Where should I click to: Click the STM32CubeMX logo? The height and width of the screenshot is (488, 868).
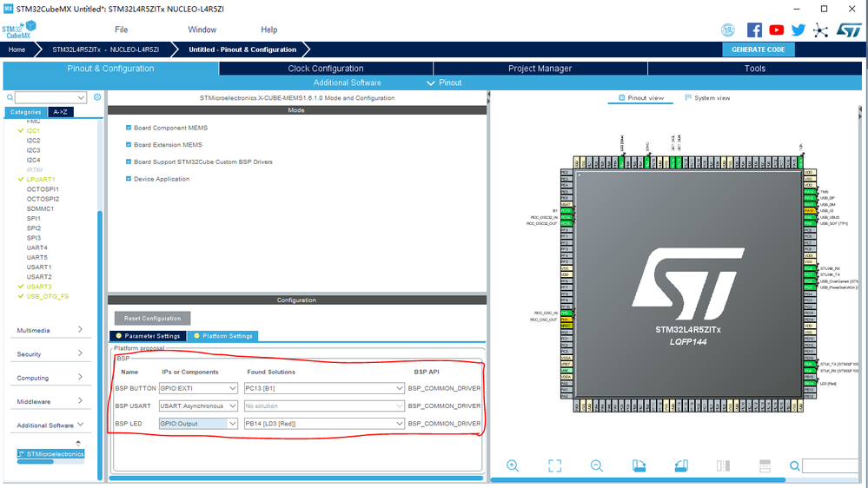click(x=19, y=30)
